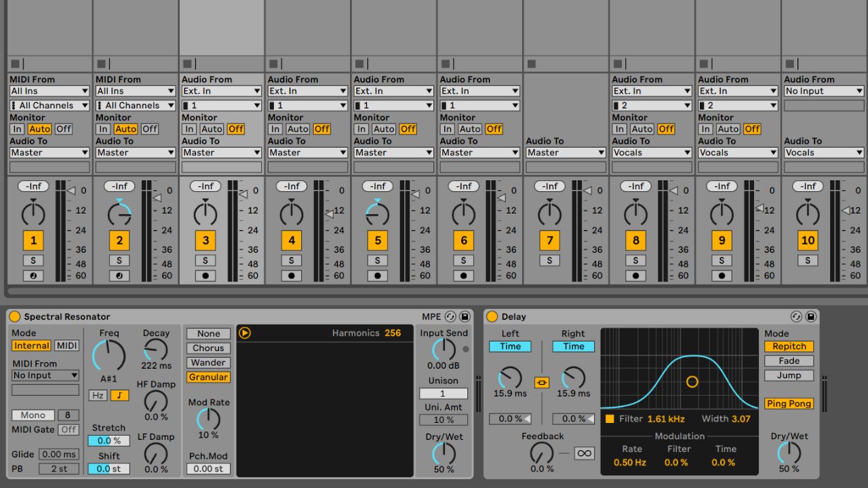The height and width of the screenshot is (488, 868).
Task: Click the track 10 activator button
Action: (808, 240)
